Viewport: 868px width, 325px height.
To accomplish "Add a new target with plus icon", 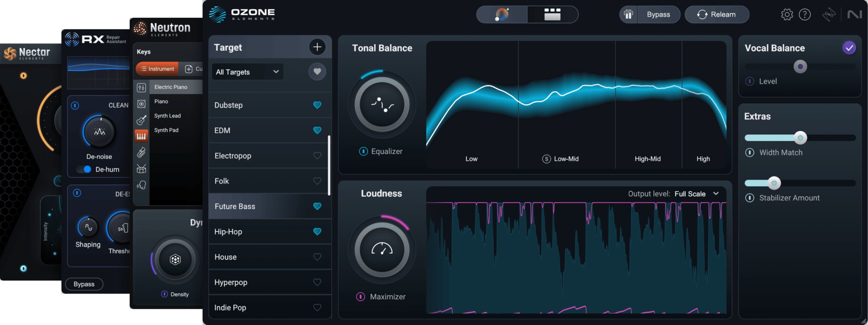I will click(x=317, y=47).
